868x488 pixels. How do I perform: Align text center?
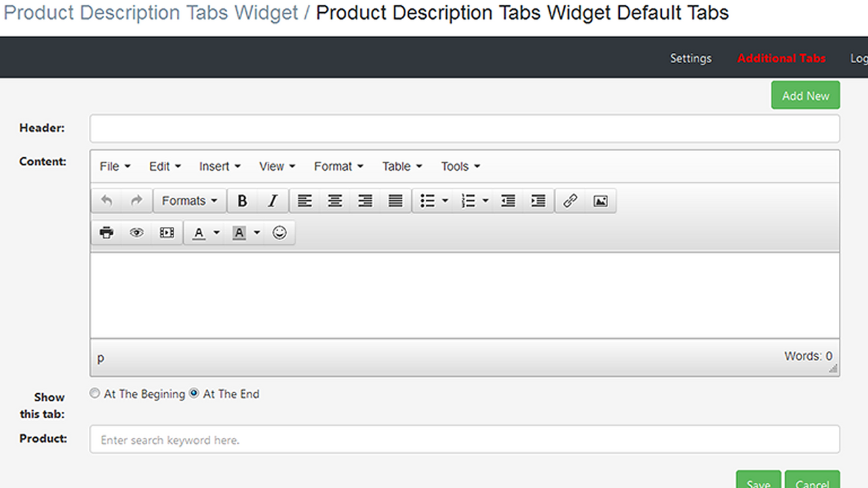(335, 201)
